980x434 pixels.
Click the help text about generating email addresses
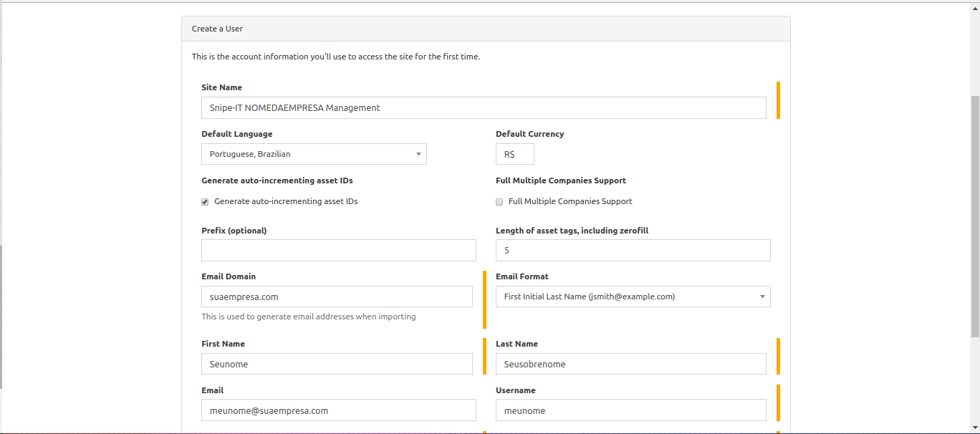click(309, 317)
